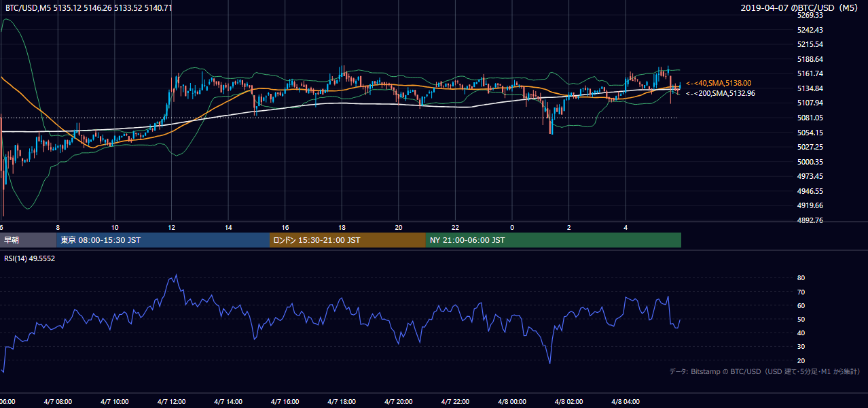Click the 5027.25 price axis label

point(811,147)
